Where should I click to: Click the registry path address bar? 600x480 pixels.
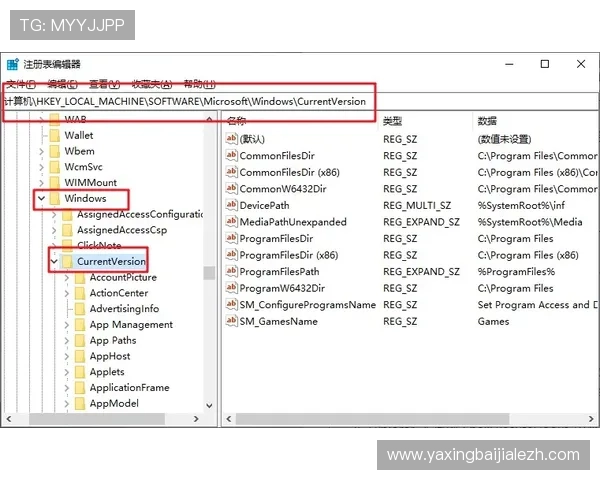[300, 101]
